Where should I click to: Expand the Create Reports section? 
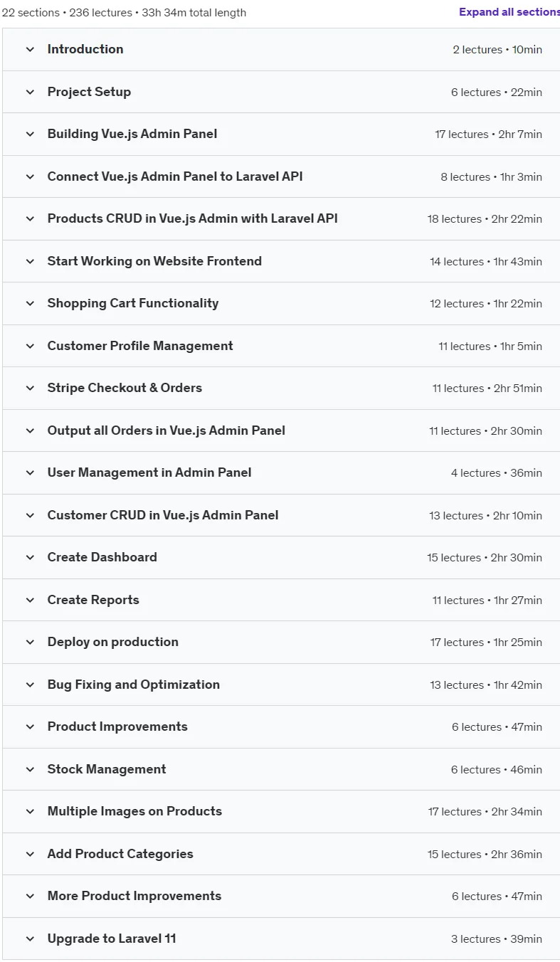(x=281, y=600)
